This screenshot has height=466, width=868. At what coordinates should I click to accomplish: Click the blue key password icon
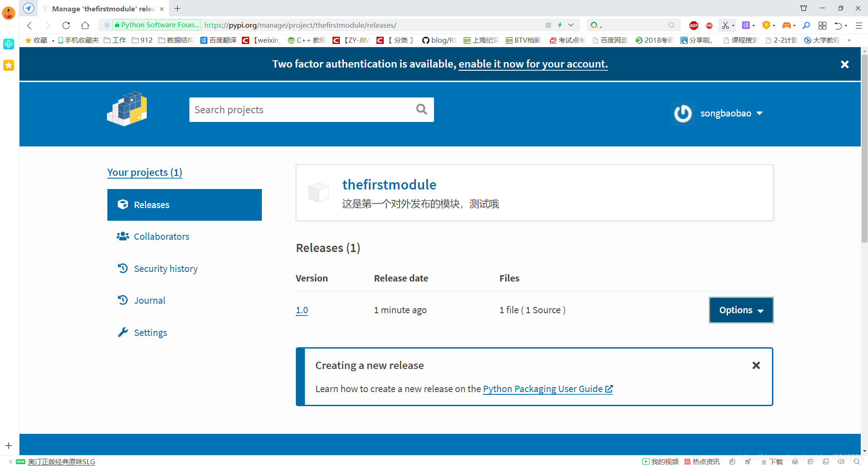click(806, 25)
